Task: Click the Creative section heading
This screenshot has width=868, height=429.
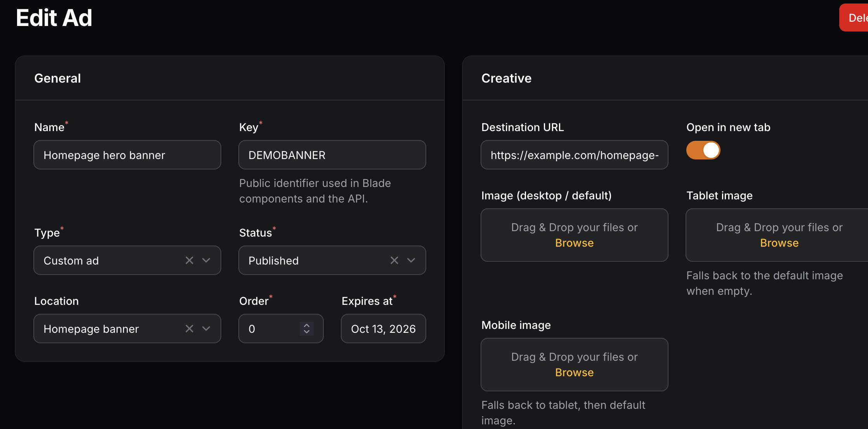Action: point(506,78)
